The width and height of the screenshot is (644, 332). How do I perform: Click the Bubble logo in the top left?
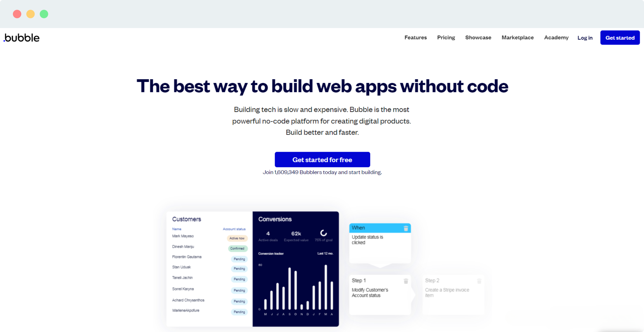coord(22,38)
